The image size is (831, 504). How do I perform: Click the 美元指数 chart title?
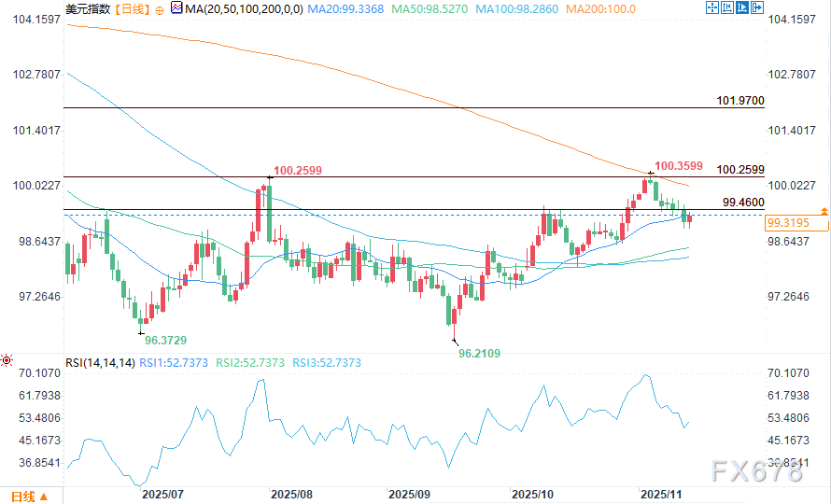click(x=88, y=9)
